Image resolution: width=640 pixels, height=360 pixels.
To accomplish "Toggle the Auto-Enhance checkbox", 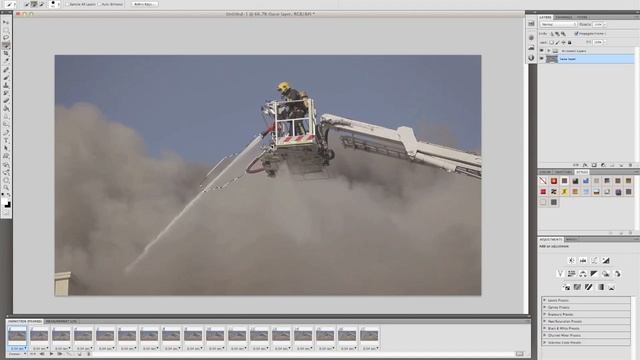I will pos(100,4).
